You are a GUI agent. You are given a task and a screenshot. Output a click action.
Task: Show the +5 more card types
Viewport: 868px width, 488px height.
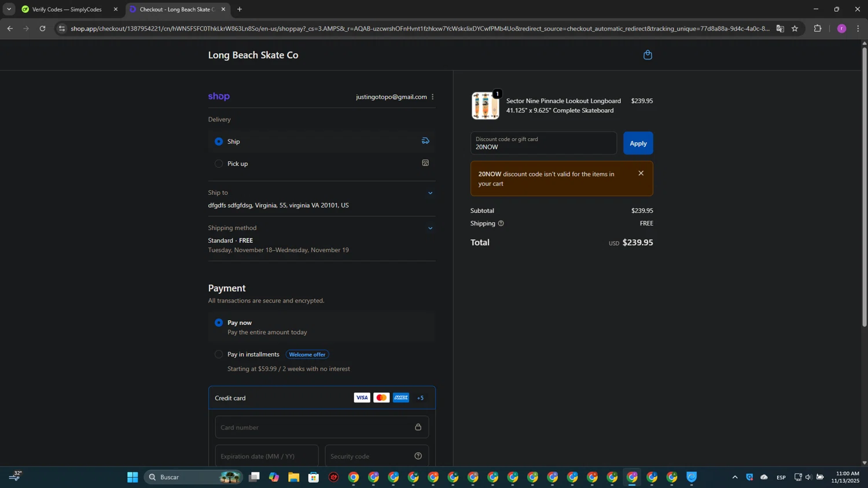[421, 398]
